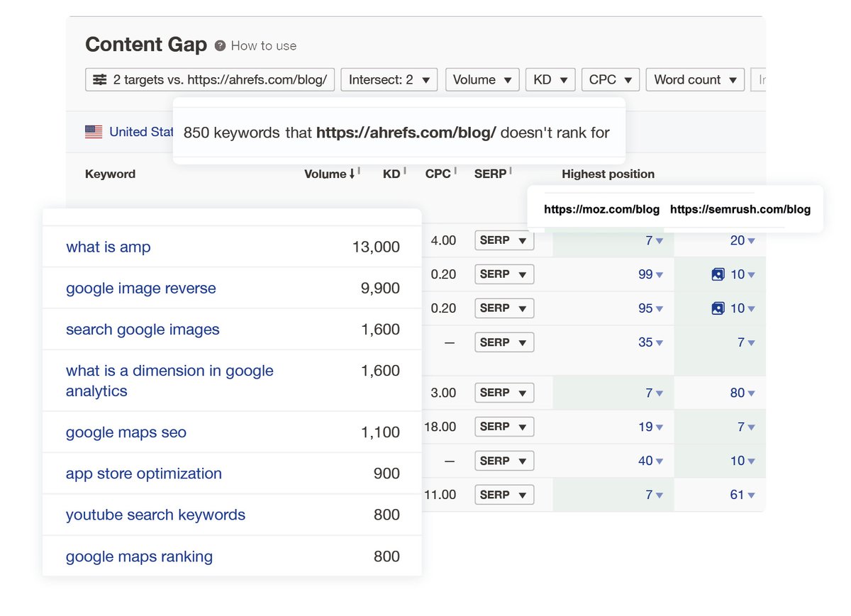Click image pack icon in google image reverse row
Viewport: 851px width, 616px height.
click(718, 274)
